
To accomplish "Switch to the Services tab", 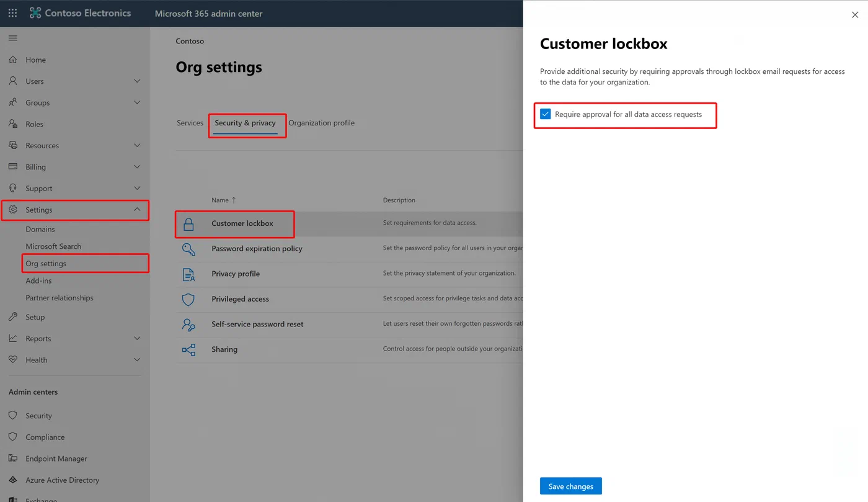I will pos(190,123).
